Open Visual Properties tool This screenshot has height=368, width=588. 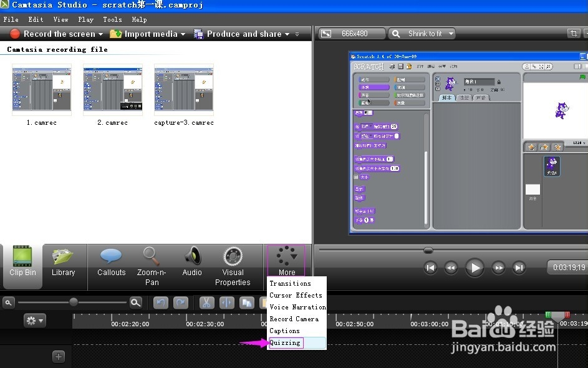233,266
